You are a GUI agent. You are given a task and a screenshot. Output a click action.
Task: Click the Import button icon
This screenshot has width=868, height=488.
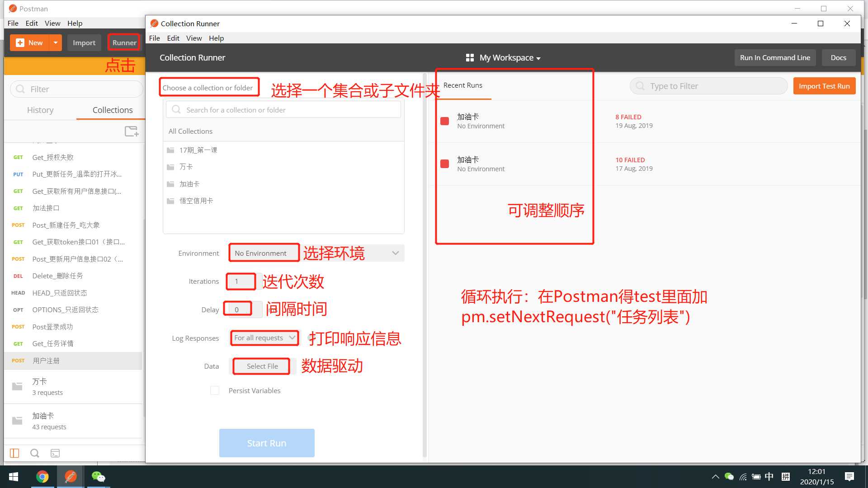click(84, 42)
